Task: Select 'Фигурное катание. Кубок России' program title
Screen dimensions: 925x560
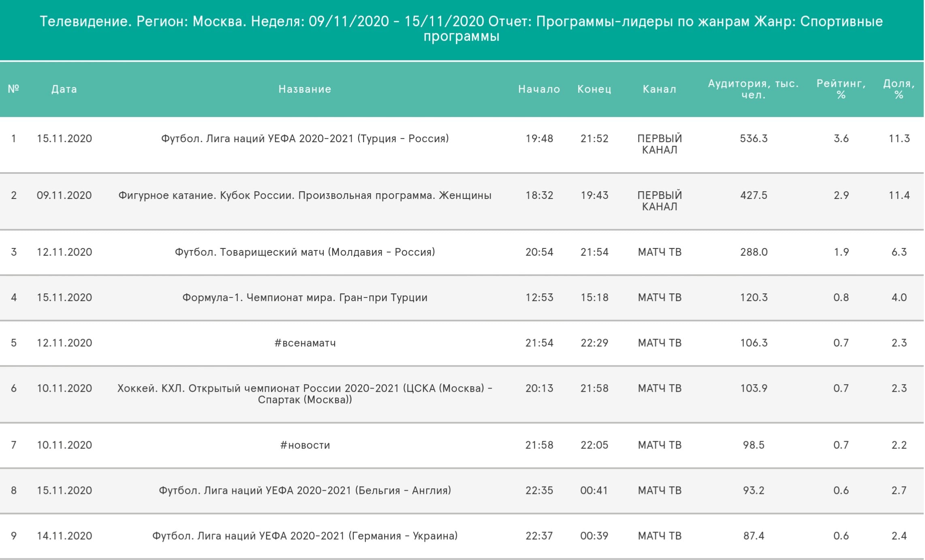Action: point(305,195)
